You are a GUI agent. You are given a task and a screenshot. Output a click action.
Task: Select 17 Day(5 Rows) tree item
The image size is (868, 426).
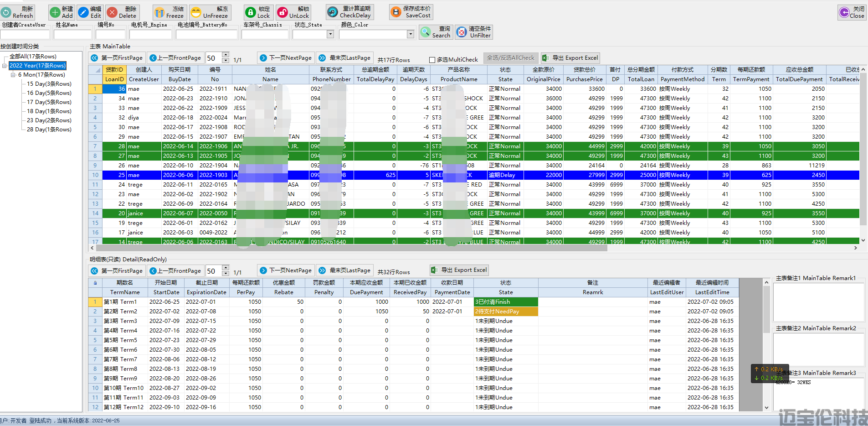tap(49, 102)
